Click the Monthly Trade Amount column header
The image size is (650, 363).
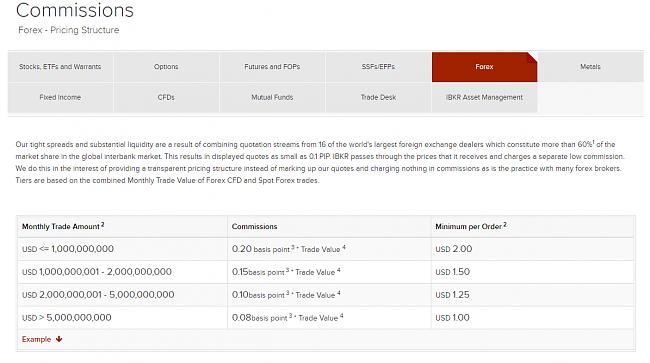(122, 226)
